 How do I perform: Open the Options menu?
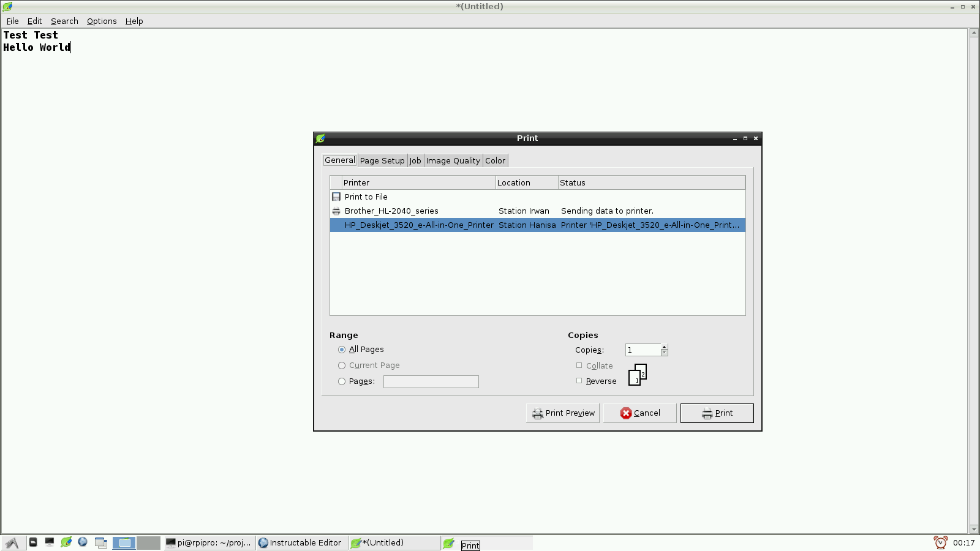click(102, 21)
